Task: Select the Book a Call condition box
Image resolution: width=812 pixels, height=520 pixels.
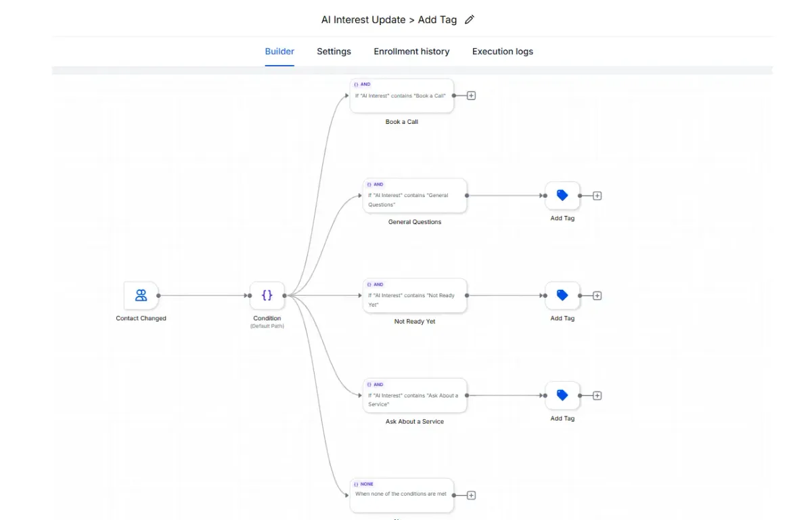Action: coord(402,95)
